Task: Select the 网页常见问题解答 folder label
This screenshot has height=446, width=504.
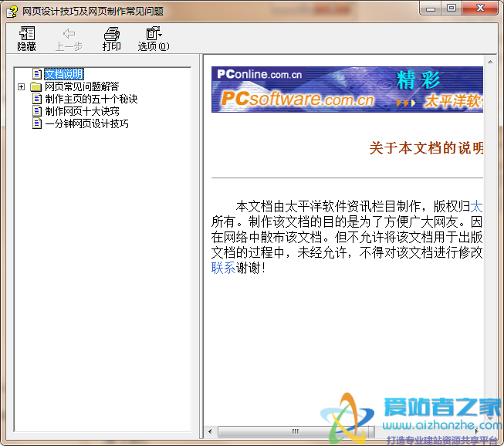Action: 82,86
